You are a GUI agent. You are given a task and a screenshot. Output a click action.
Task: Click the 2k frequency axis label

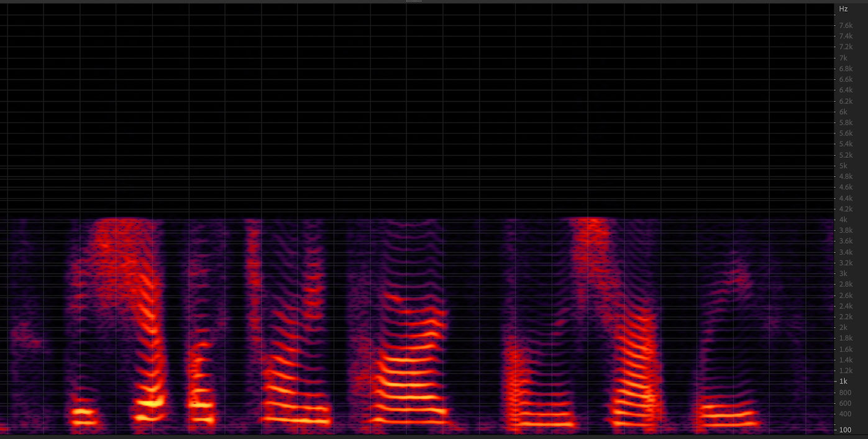(843, 328)
